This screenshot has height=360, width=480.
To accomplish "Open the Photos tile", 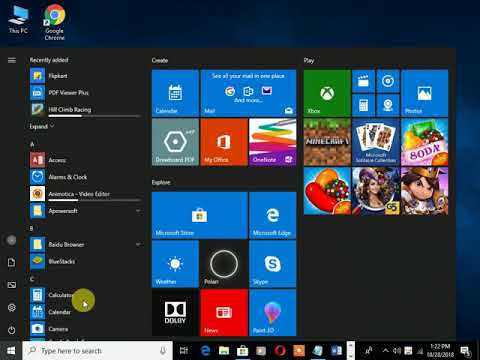I will [425, 93].
